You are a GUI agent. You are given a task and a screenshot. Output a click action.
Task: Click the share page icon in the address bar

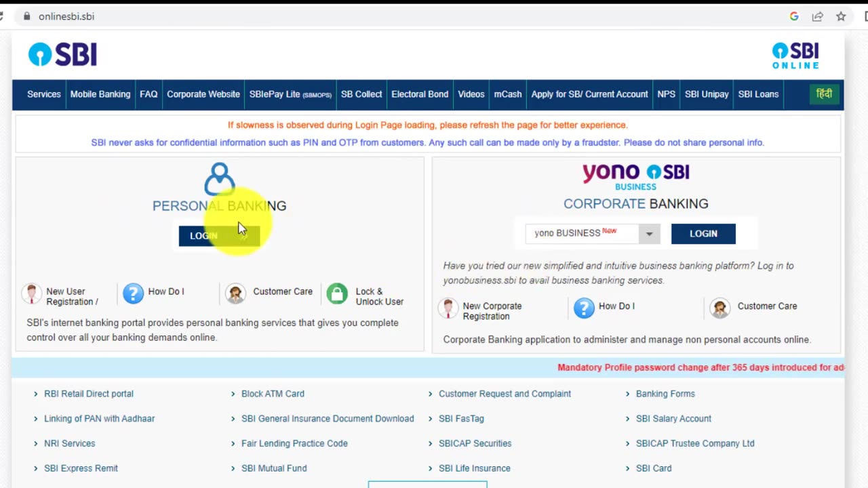point(818,16)
